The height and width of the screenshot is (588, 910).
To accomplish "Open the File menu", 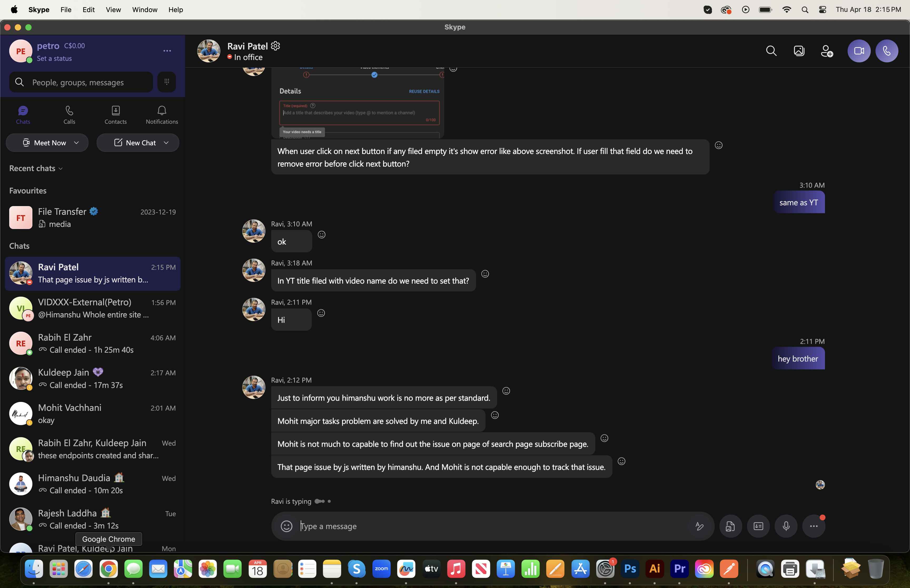I will (x=66, y=9).
